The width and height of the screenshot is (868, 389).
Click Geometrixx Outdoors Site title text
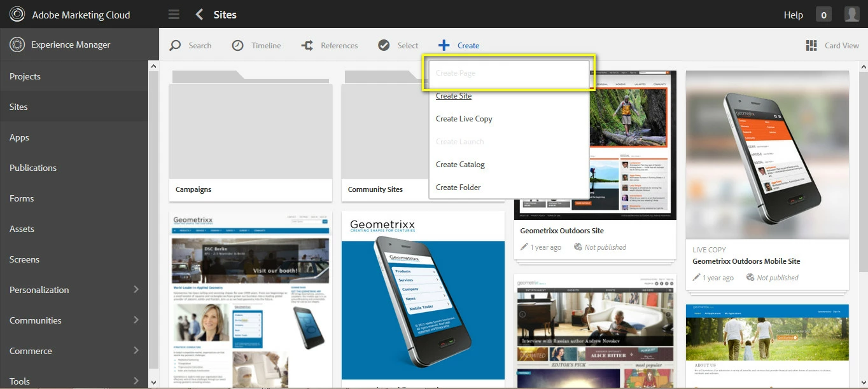click(x=562, y=231)
